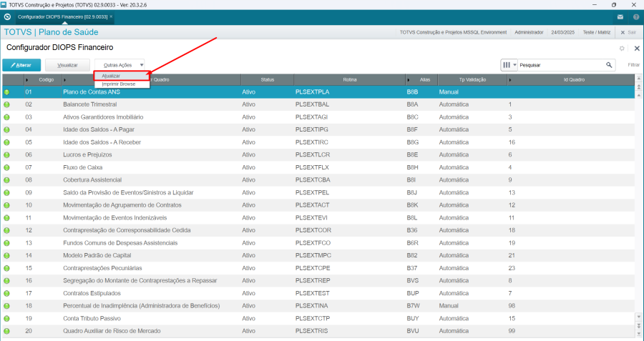
Task: Click the Visualizar button
Action: click(x=67, y=65)
